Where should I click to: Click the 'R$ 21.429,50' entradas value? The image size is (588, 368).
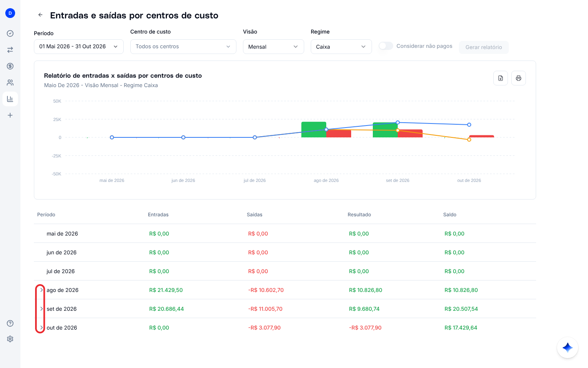point(166,290)
